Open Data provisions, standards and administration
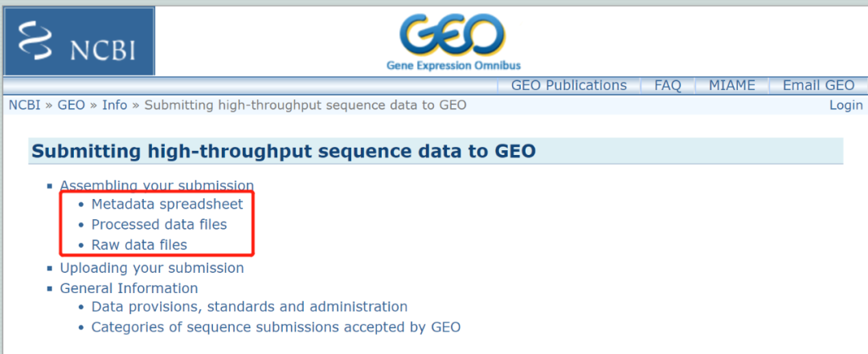This screenshot has height=354, width=868. (x=249, y=307)
